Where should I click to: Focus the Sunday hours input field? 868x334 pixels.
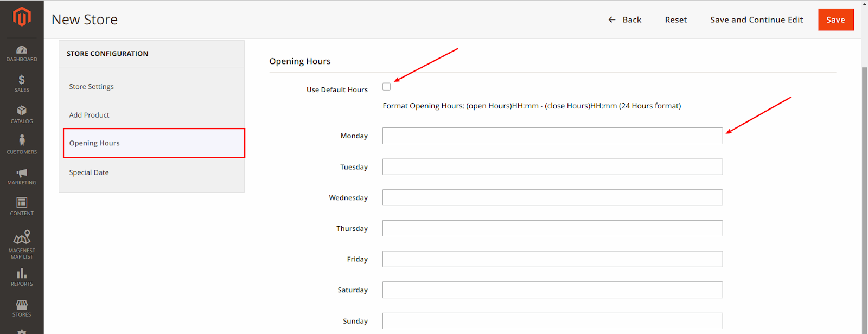click(x=552, y=321)
